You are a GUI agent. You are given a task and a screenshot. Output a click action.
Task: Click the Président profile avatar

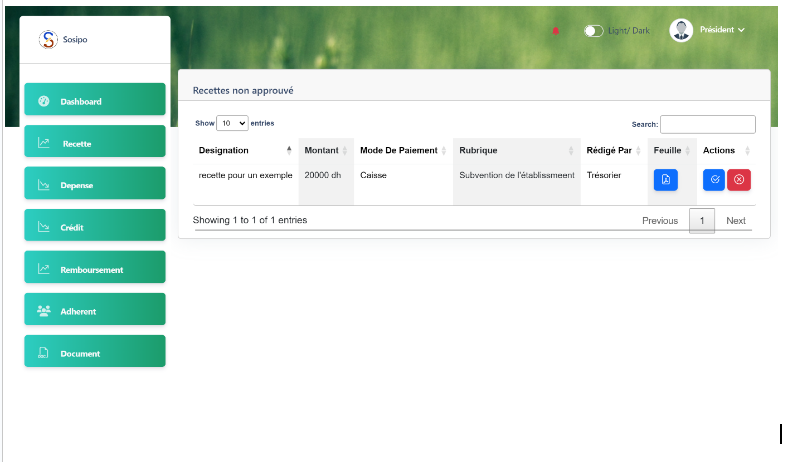tap(681, 30)
